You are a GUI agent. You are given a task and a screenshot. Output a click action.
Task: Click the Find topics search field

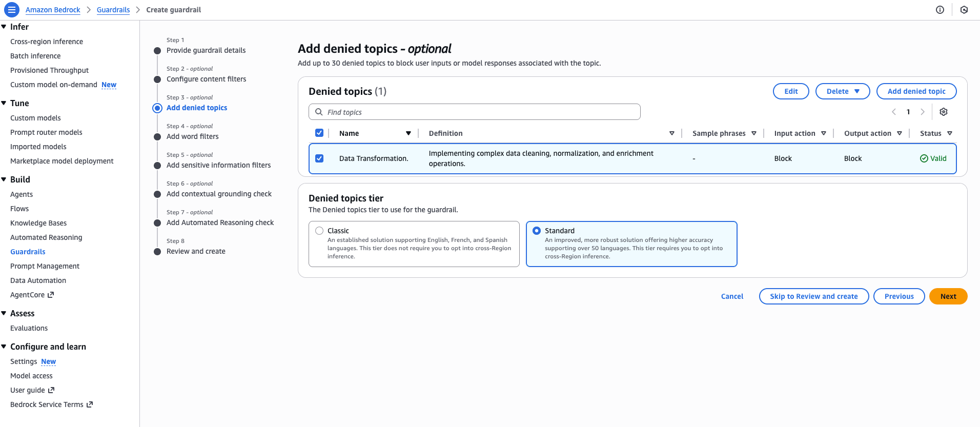[474, 112]
